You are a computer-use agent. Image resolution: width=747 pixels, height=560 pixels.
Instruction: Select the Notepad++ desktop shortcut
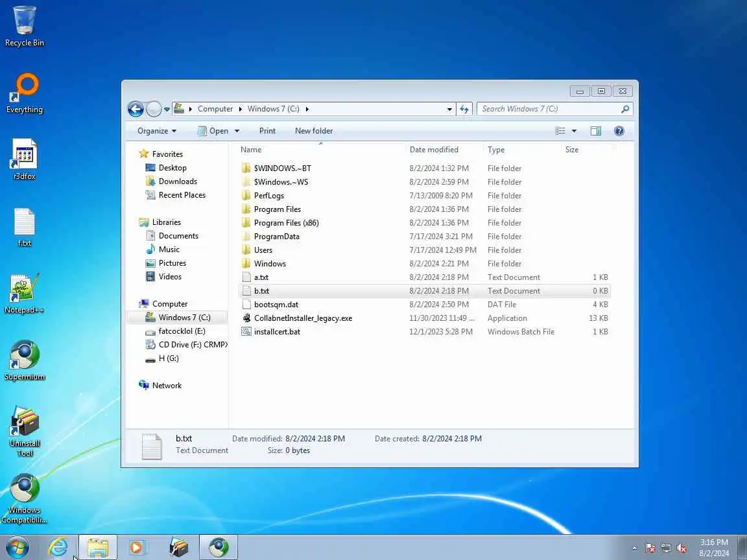(x=24, y=294)
